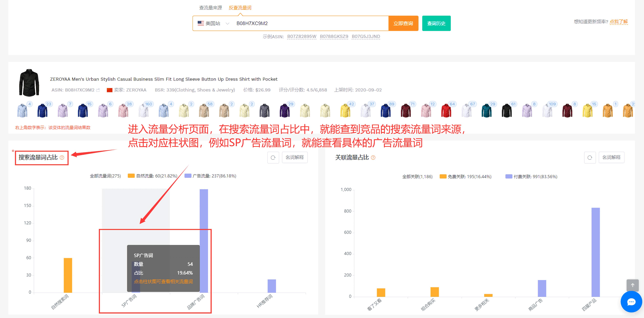This screenshot has width=644, height=318.
Task: Click the refresh icon on 关联流量占比 chart
Action: pyautogui.click(x=590, y=158)
